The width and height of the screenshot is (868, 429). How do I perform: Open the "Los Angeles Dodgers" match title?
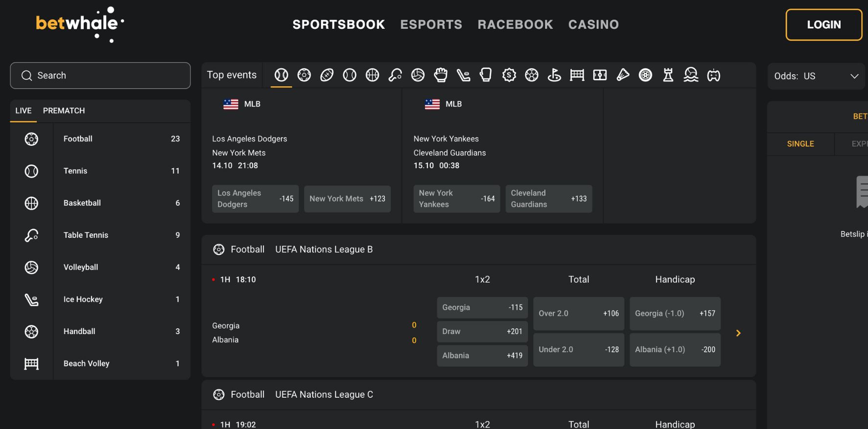250,139
